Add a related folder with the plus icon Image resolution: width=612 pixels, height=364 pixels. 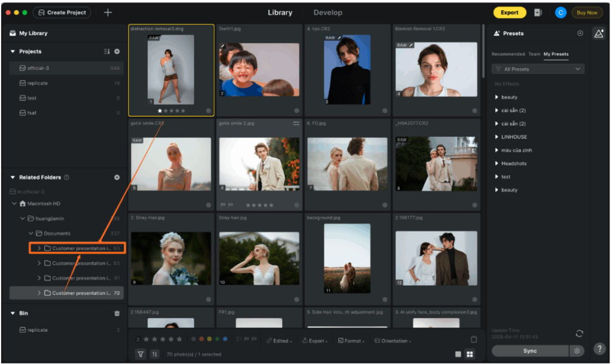point(117,177)
